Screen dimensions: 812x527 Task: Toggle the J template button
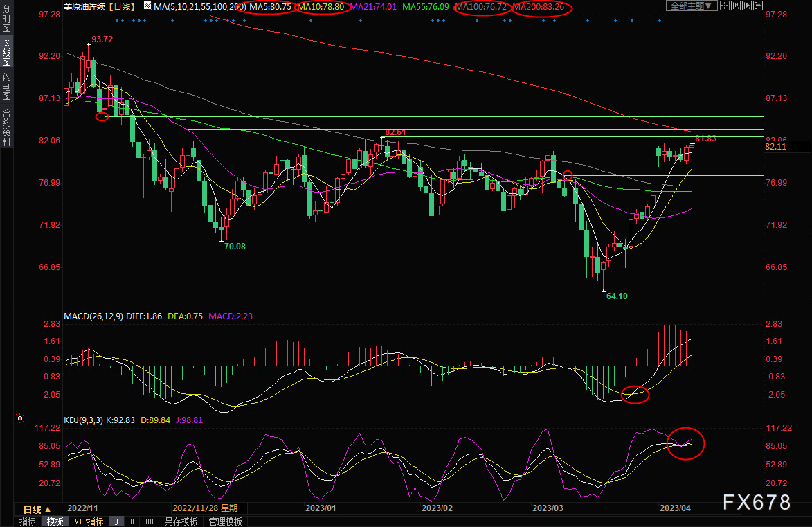[117, 521]
